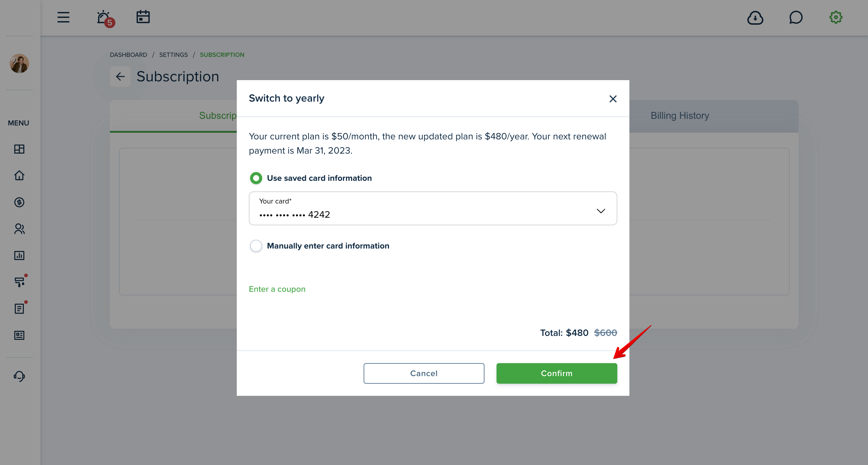Open the hamburger menu in top bar

coord(63,17)
